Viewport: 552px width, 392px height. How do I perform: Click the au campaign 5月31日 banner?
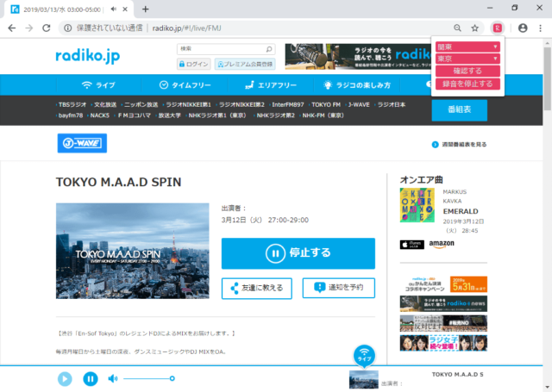click(443, 284)
